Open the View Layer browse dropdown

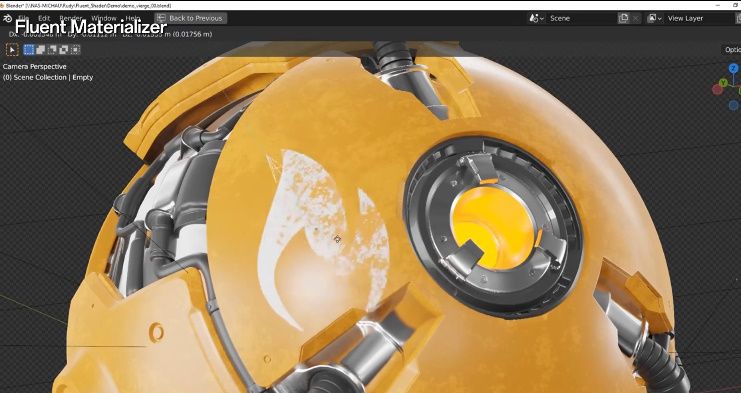pos(654,18)
